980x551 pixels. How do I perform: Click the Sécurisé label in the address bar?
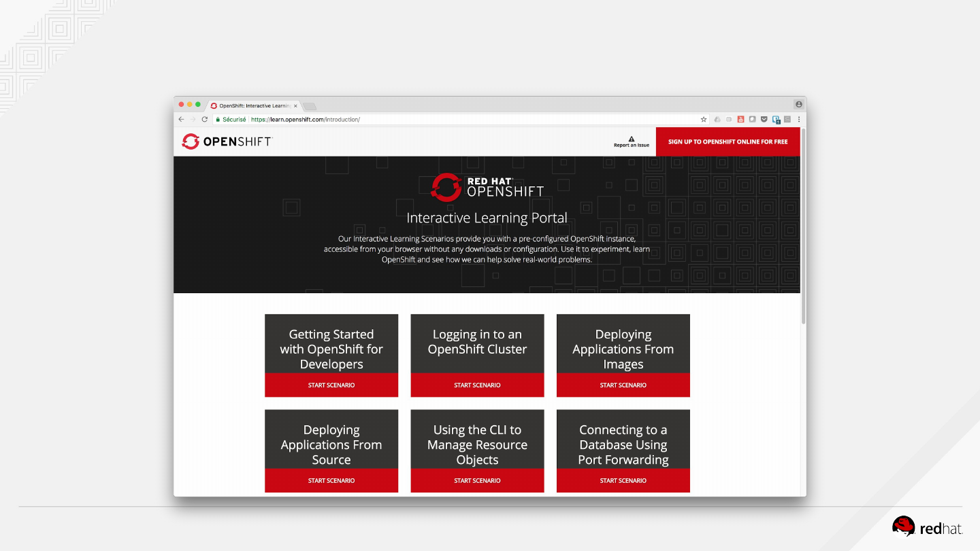(x=234, y=119)
